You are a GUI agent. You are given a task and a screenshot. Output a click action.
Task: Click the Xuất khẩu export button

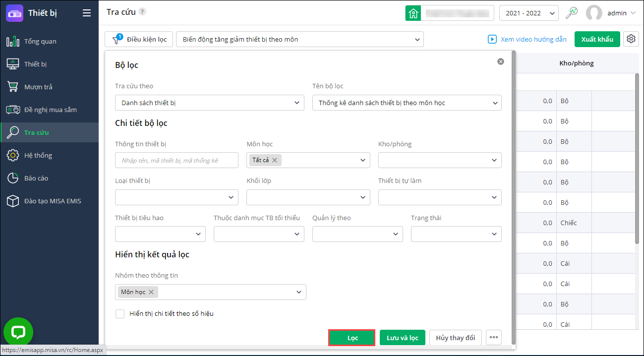point(597,39)
